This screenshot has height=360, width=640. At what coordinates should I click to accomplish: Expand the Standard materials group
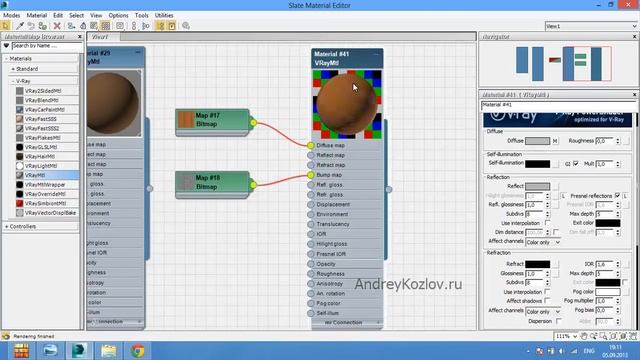pyautogui.click(x=13, y=69)
